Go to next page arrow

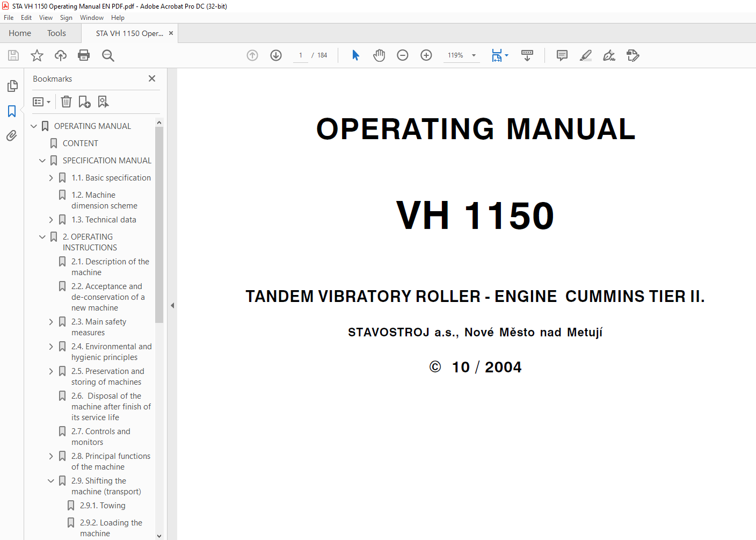[x=276, y=55]
